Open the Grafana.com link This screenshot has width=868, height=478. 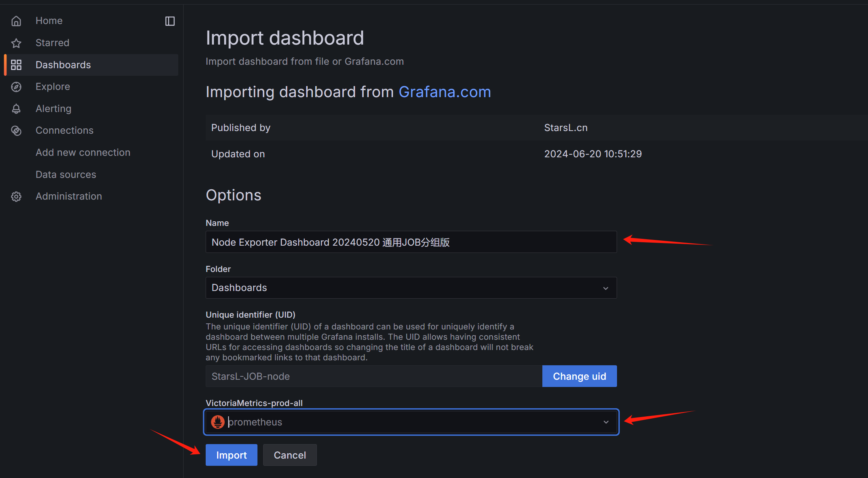click(444, 92)
